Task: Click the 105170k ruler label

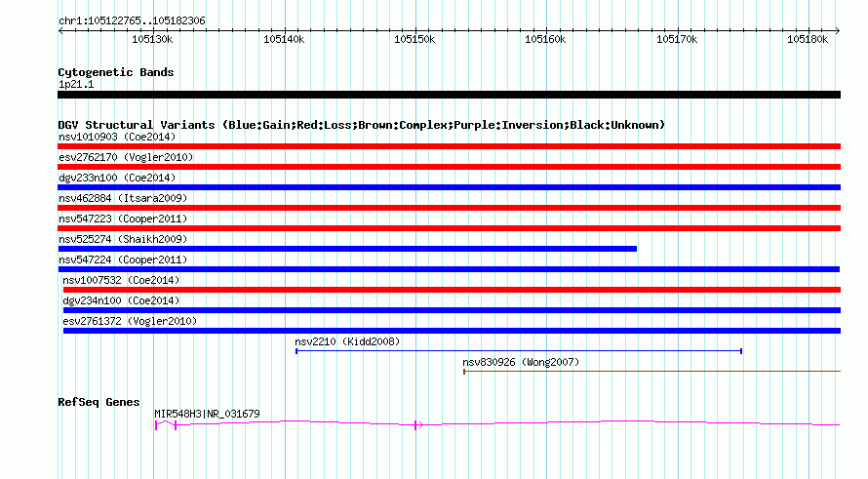Action: point(677,39)
